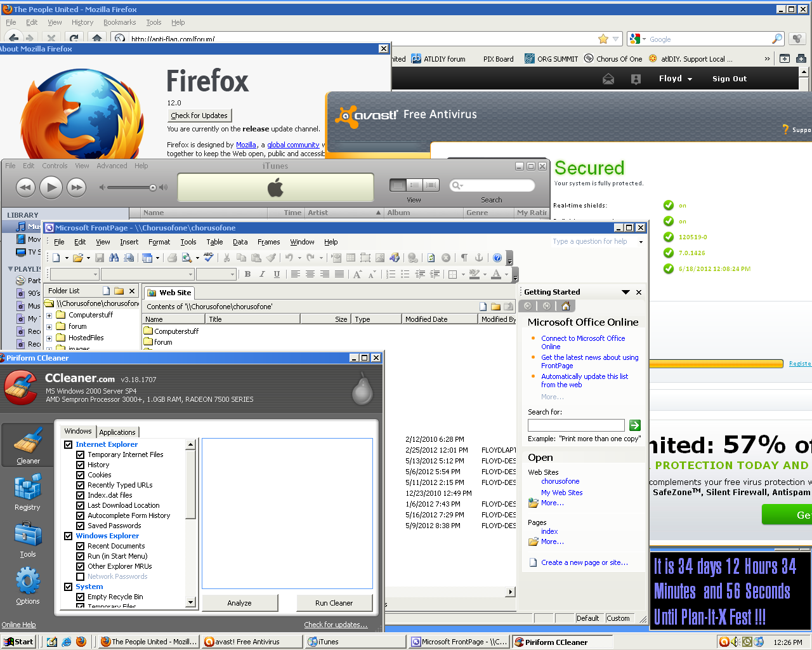Click Firefox reload button

click(74, 39)
